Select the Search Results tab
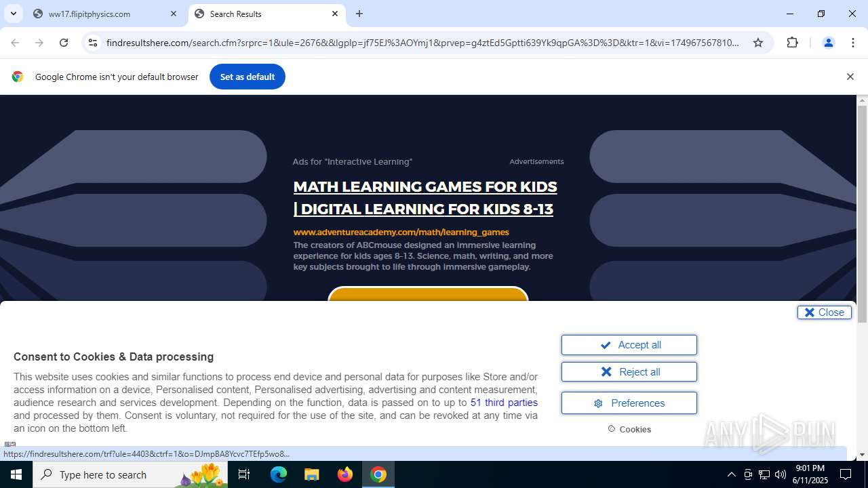The height and width of the screenshot is (488, 868). 267,14
